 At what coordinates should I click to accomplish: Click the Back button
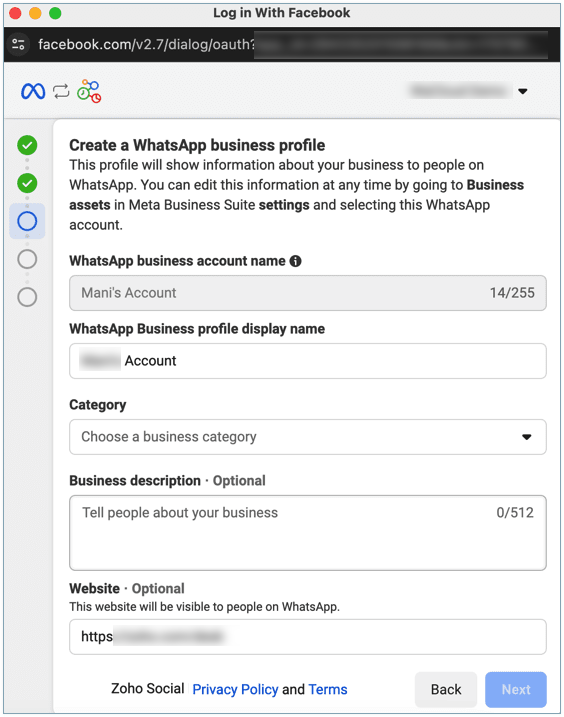pos(446,690)
